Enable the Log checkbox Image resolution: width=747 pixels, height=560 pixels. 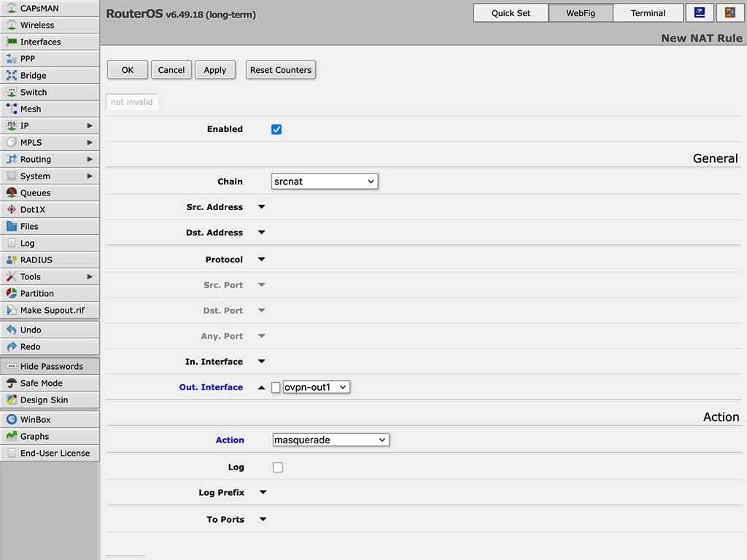[x=278, y=467]
